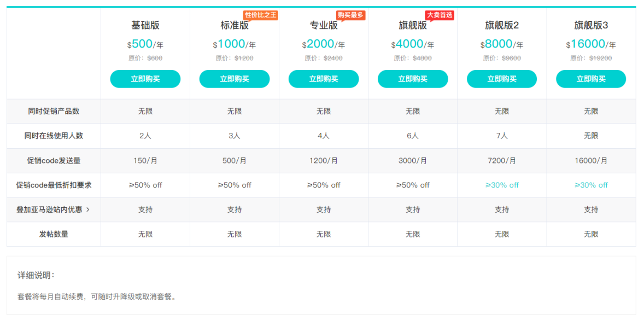Click the 同时促销产品数 row label
The width and height of the screenshot is (644, 321).
(54, 111)
